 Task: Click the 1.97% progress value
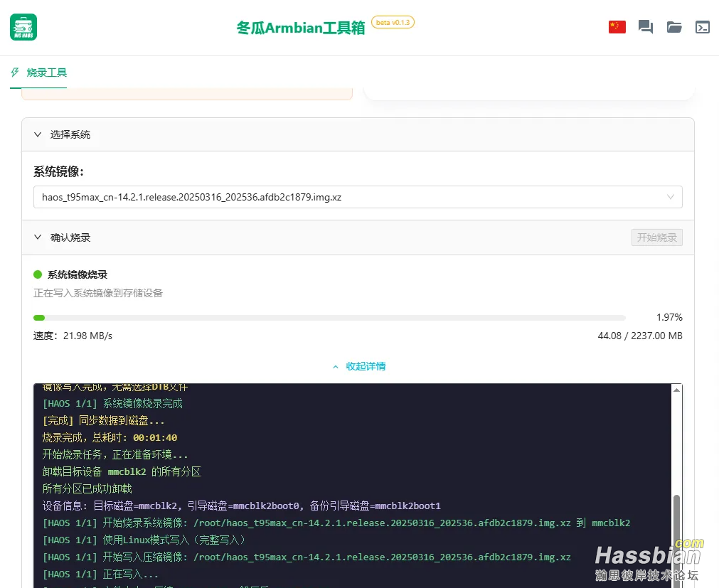[x=669, y=317]
